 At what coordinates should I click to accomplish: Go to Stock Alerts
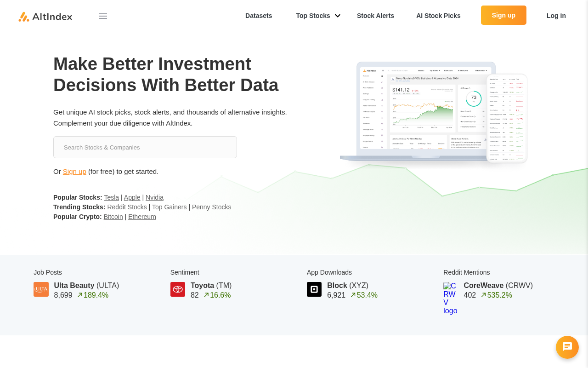(375, 15)
